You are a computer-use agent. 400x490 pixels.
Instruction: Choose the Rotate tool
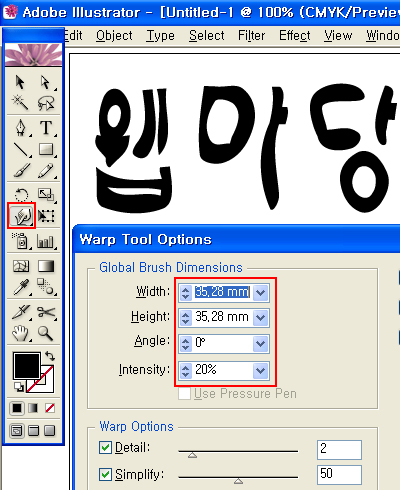(x=22, y=195)
